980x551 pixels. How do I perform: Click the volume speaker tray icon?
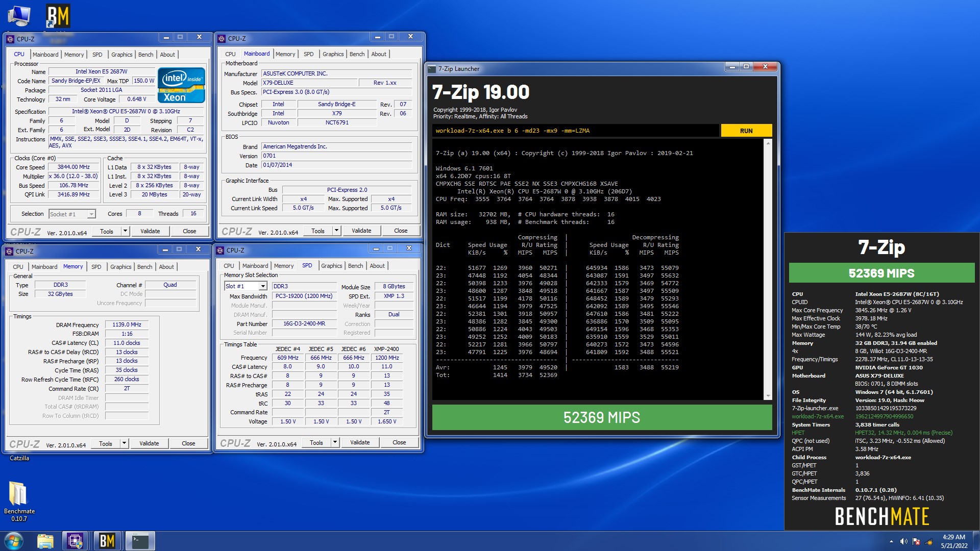click(903, 541)
